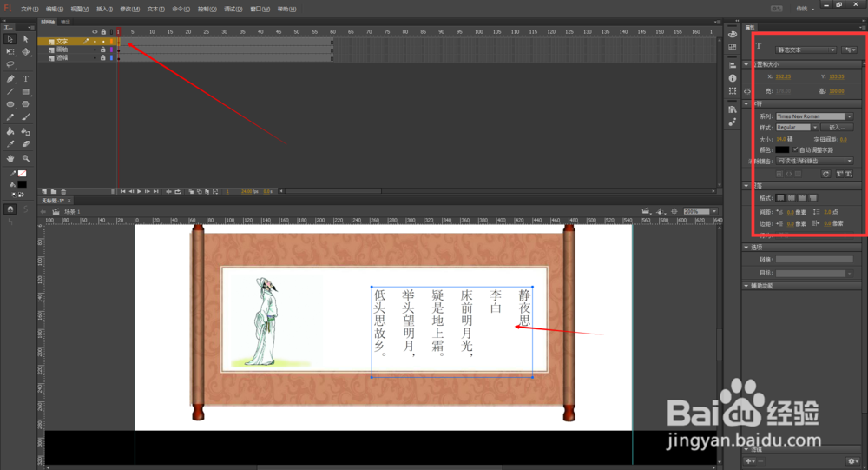The image size is (868, 470).
Task: Select the PolyStar tool
Action: click(25, 104)
